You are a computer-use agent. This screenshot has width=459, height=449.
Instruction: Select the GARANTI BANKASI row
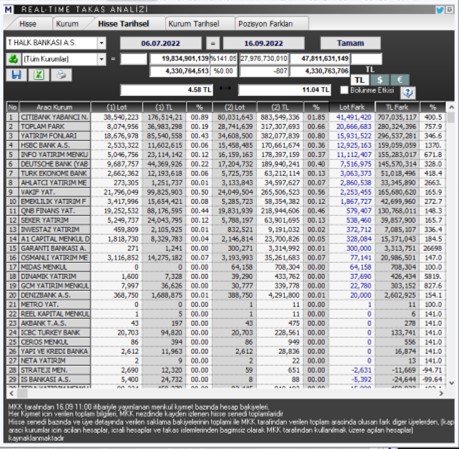pos(226,248)
